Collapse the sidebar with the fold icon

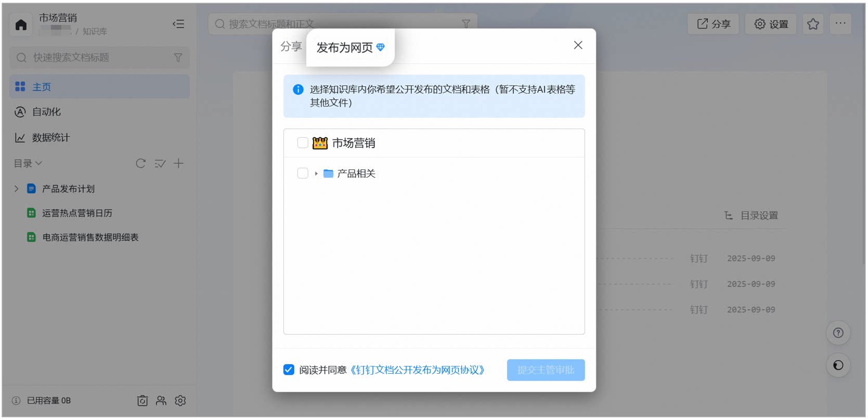pyautogui.click(x=178, y=24)
